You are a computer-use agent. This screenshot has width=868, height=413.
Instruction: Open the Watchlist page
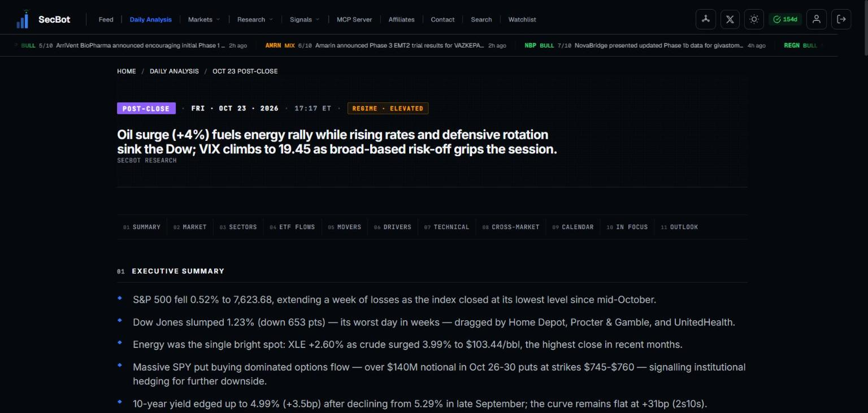(x=522, y=19)
